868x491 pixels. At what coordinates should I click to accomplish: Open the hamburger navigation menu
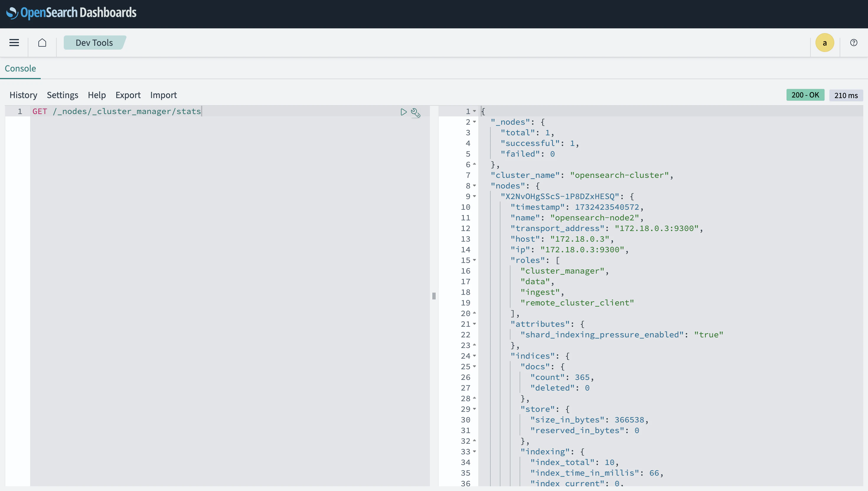click(14, 43)
